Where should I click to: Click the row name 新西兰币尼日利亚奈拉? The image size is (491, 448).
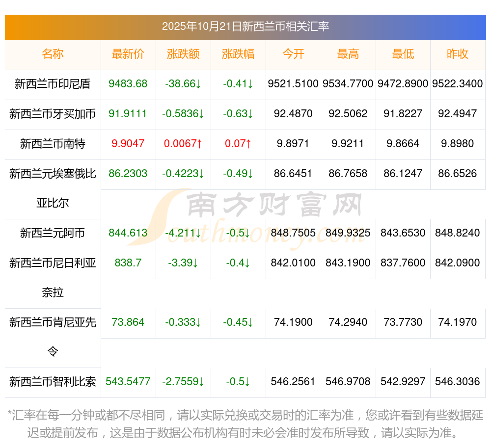(x=53, y=278)
